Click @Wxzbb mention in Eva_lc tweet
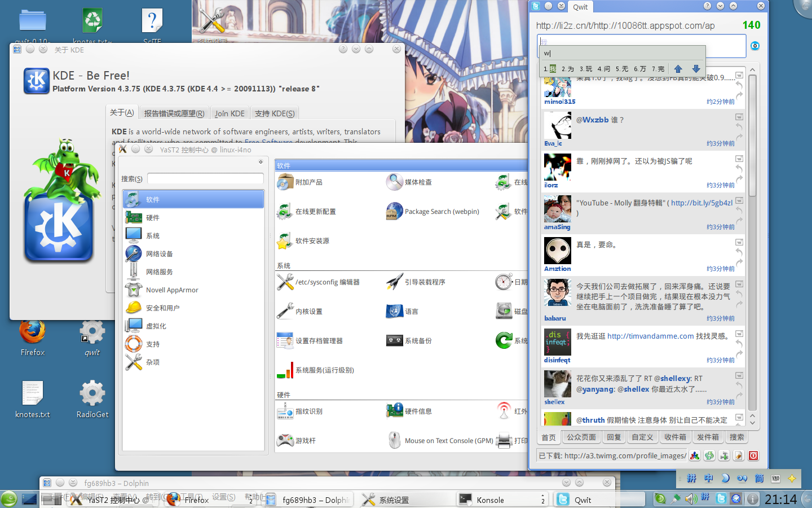Screen dimensions: 812x508 pos(592,120)
